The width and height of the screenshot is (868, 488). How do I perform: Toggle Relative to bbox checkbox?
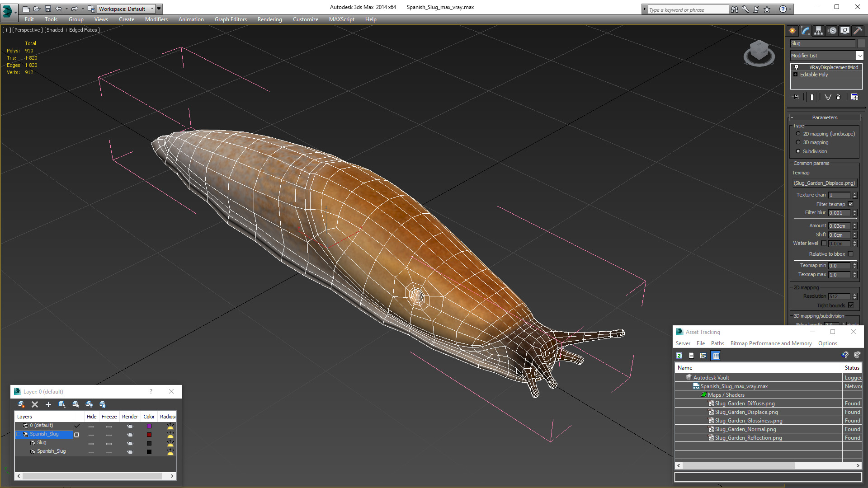(851, 254)
